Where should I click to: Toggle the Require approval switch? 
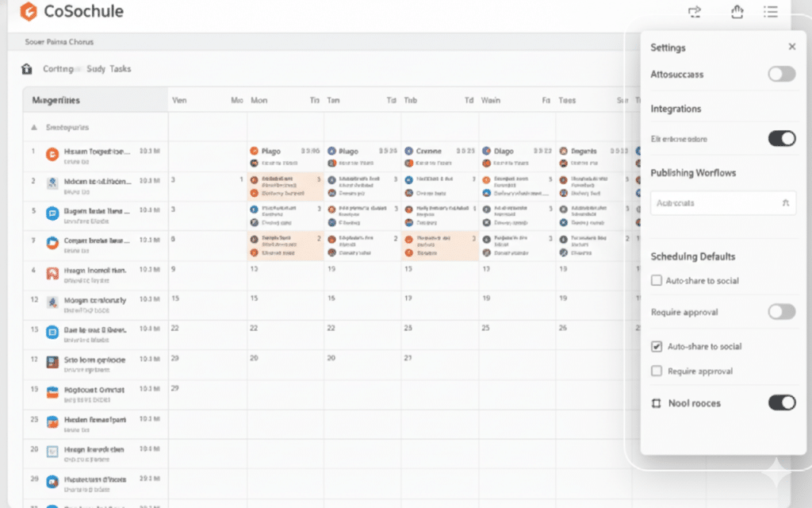(x=781, y=313)
